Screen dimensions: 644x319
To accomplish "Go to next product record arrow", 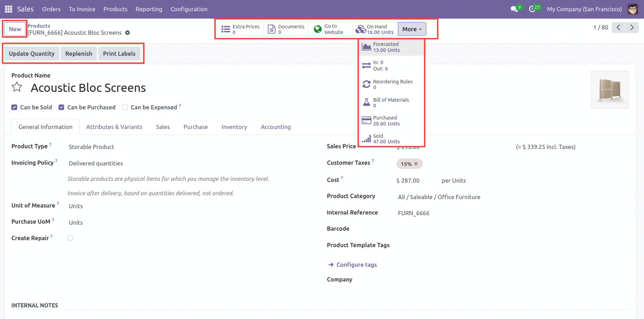I will click(632, 27).
